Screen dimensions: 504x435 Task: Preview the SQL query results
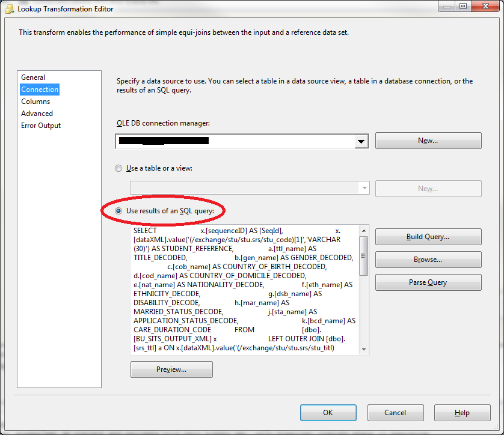pyautogui.click(x=171, y=370)
